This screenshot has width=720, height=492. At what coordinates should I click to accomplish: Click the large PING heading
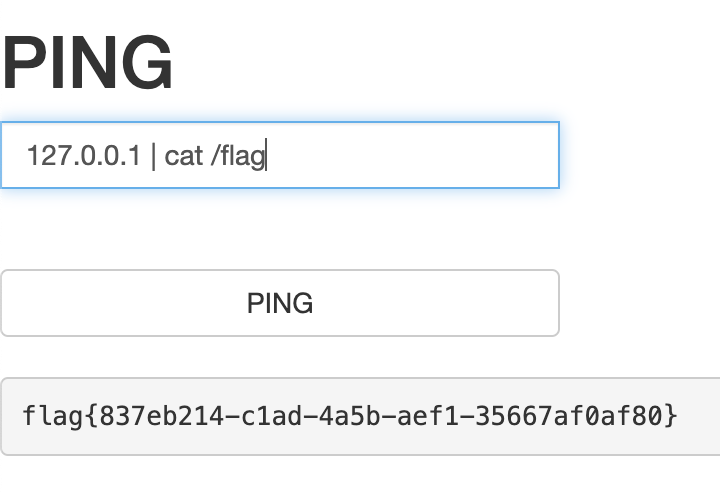click(88, 62)
